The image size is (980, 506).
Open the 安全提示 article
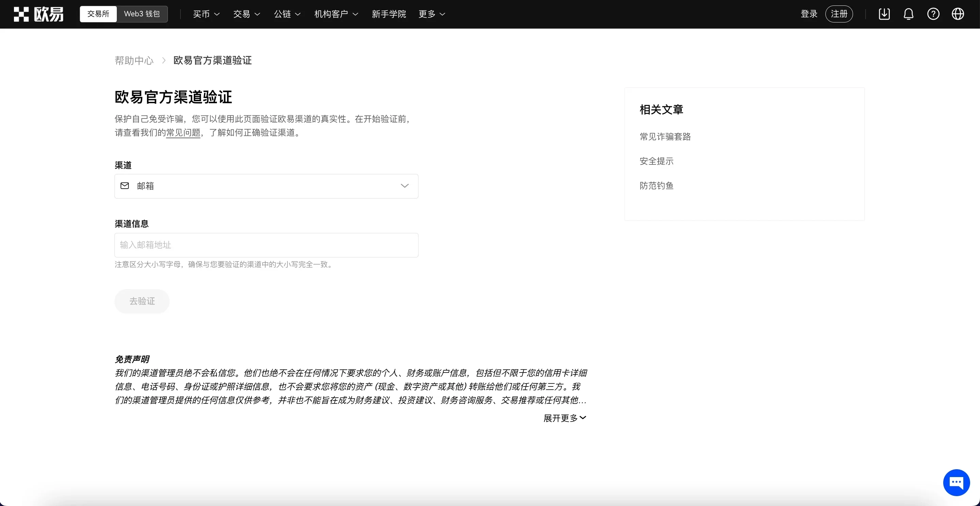[x=656, y=161]
